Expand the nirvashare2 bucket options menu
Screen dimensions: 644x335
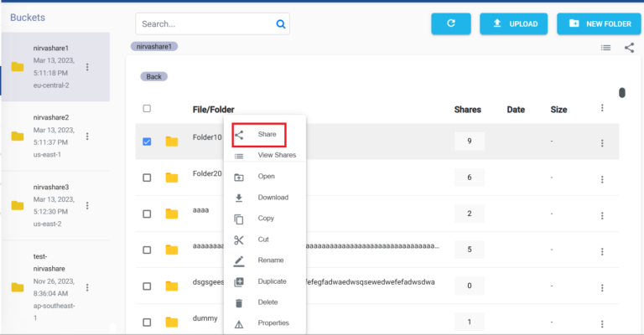pos(87,136)
